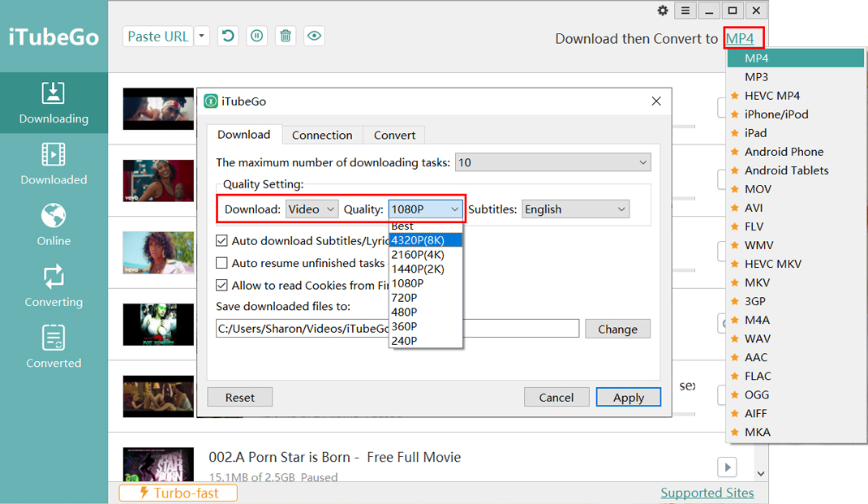Viewport: 868px width, 504px height.
Task: Open the Subtitles English dropdown
Action: [575, 209]
